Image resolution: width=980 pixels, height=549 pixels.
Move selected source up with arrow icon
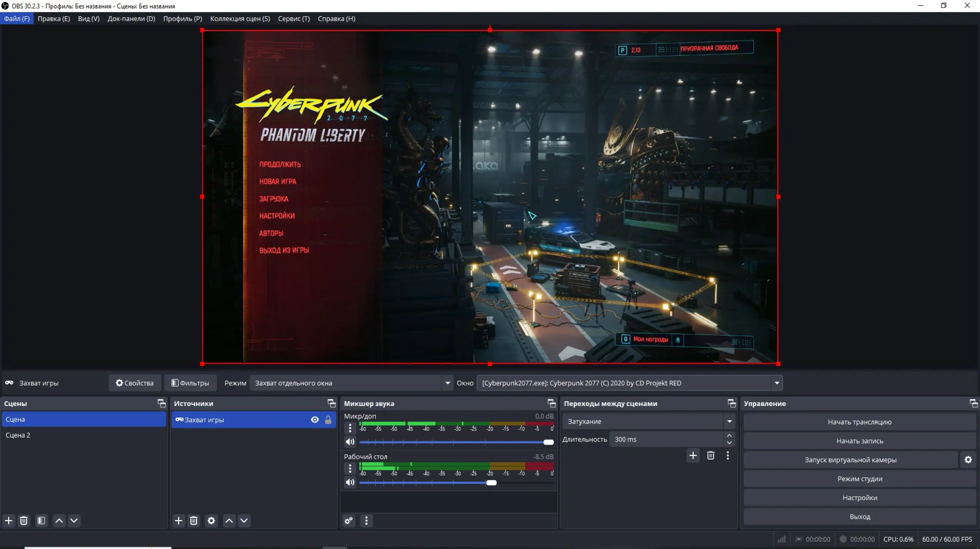[229, 520]
